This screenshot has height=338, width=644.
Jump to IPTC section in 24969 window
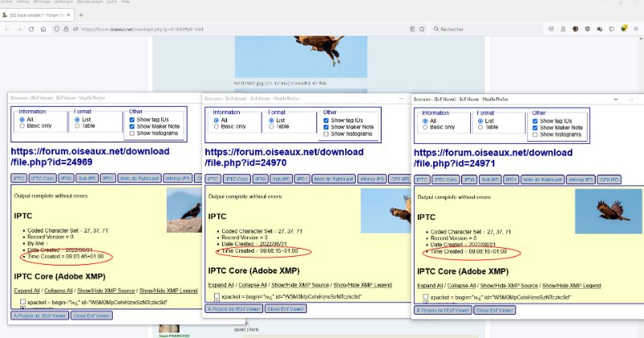[19, 178]
